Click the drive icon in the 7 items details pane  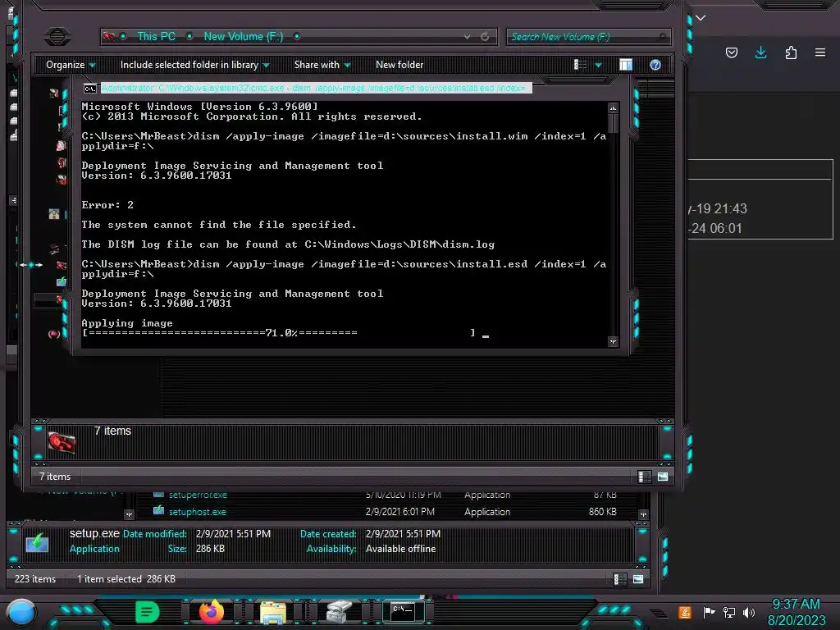point(62,442)
